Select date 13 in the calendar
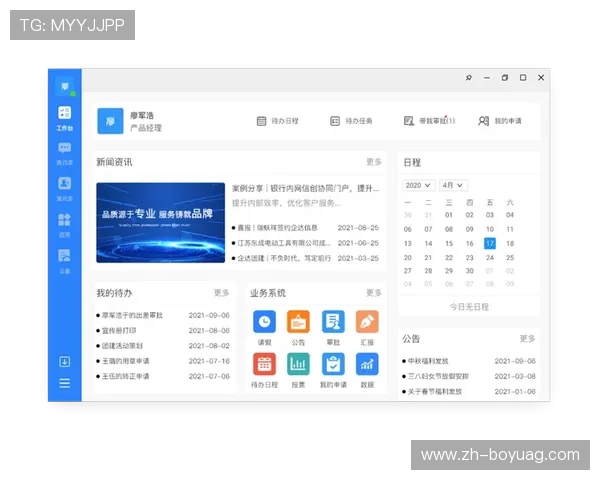 [x=408, y=243]
